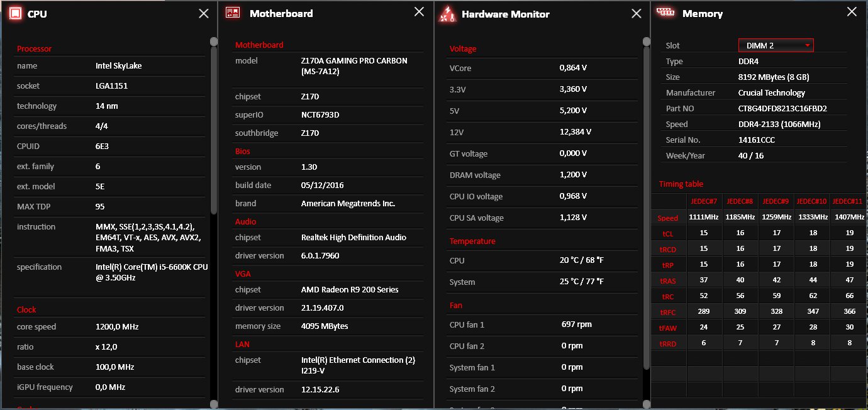Click the CPU chip icon in panel header
The height and width of the screenshot is (410, 868).
(17, 13)
